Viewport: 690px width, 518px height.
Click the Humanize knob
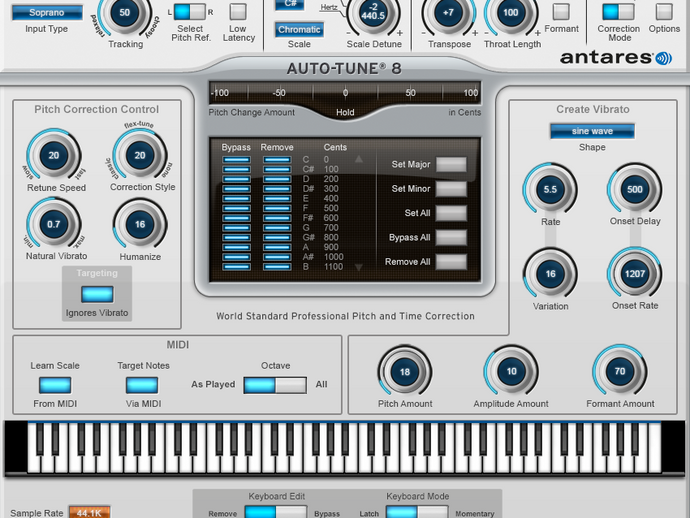(x=140, y=224)
